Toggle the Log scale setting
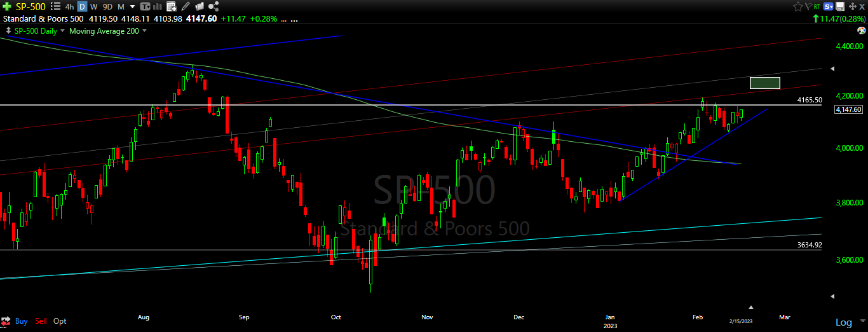 coord(844,322)
